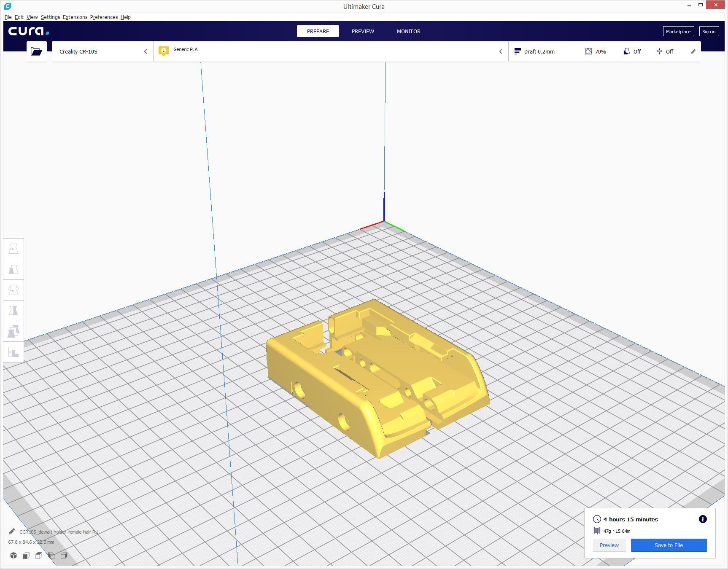Open file with folder icon
728x569 pixels.
point(37,51)
